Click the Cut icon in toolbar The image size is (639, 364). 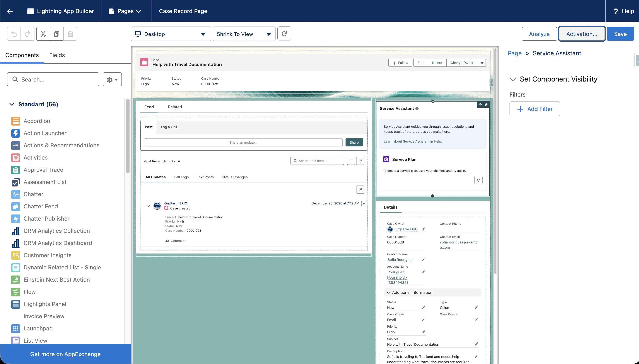[43, 34]
